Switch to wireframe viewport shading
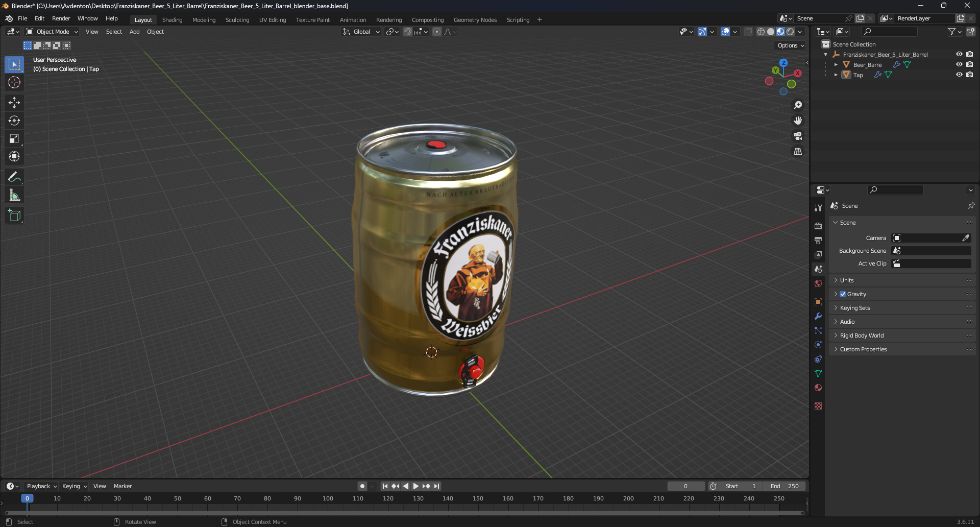Screen dimensions: 980x527 click(761, 32)
